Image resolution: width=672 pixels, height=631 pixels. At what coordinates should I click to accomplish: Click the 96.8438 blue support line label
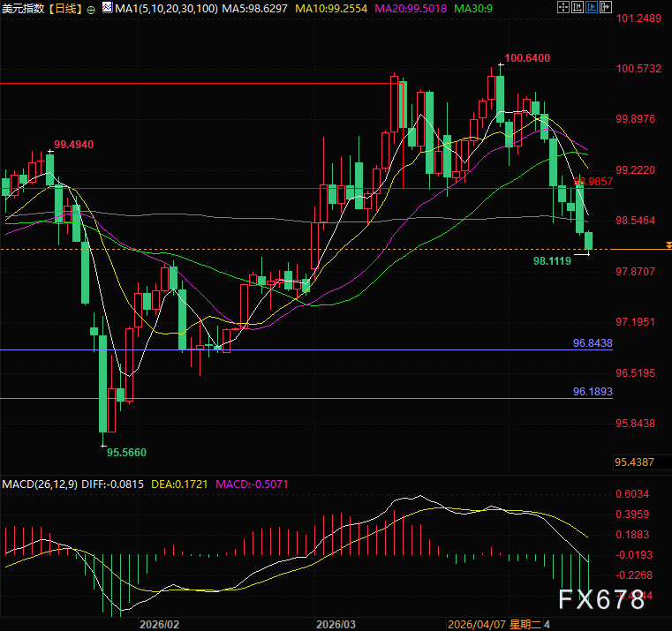[x=593, y=342]
